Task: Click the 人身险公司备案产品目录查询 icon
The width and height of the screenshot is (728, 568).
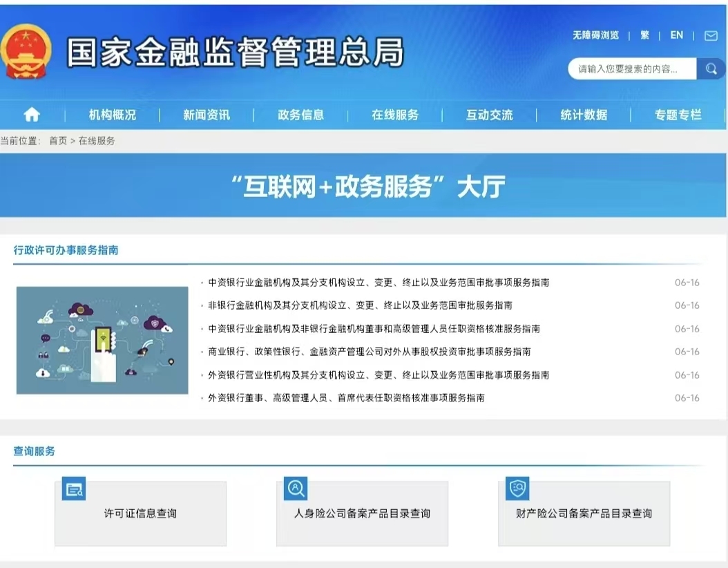Action: click(x=295, y=488)
